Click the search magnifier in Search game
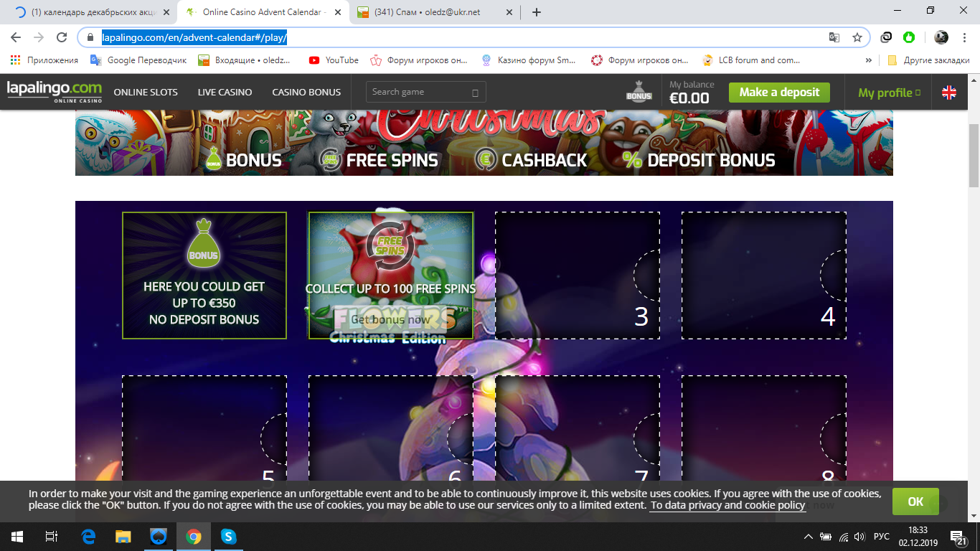This screenshot has width=980, height=551. (475, 93)
